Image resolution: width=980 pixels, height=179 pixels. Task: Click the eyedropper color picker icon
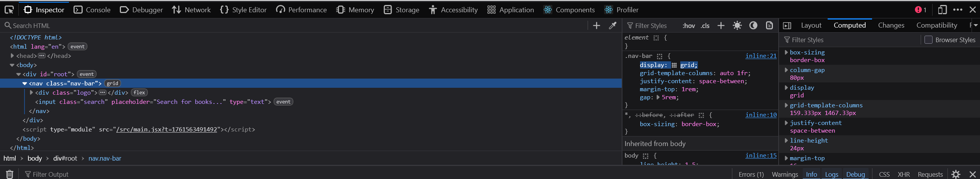click(x=612, y=26)
